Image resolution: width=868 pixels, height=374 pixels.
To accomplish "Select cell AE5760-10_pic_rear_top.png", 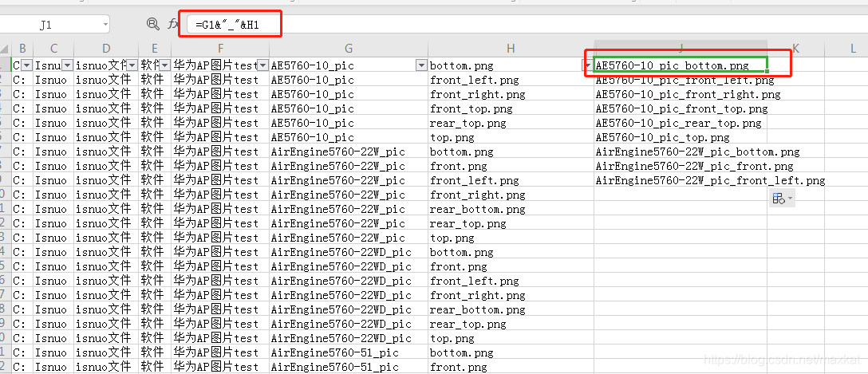I will click(x=681, y=123).
